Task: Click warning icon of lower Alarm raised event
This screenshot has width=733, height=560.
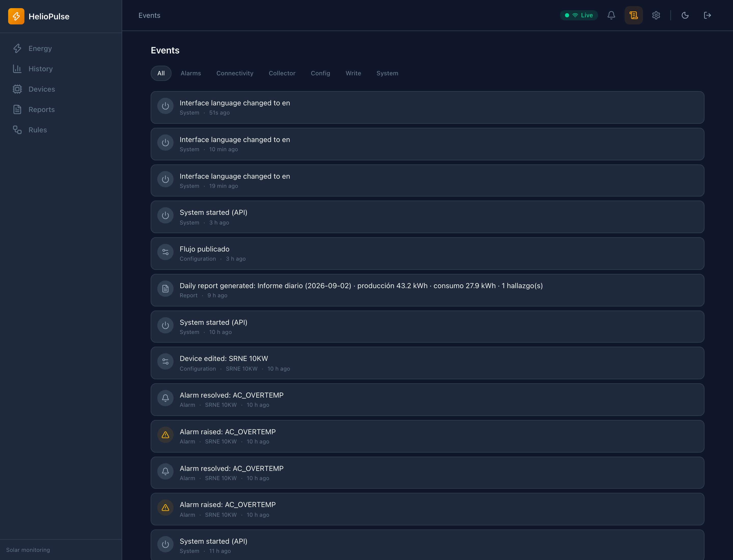Action: (165, 508)
